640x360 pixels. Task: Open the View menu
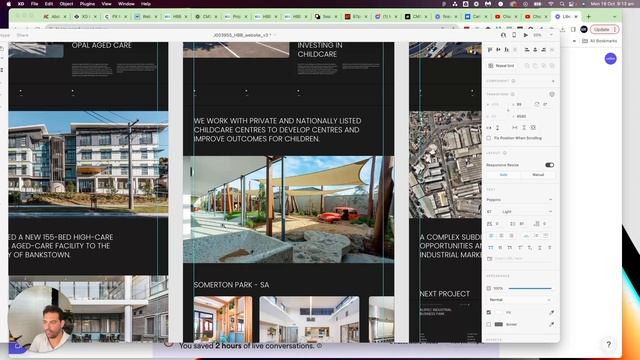pyautogui.click(x=106, y=4)
